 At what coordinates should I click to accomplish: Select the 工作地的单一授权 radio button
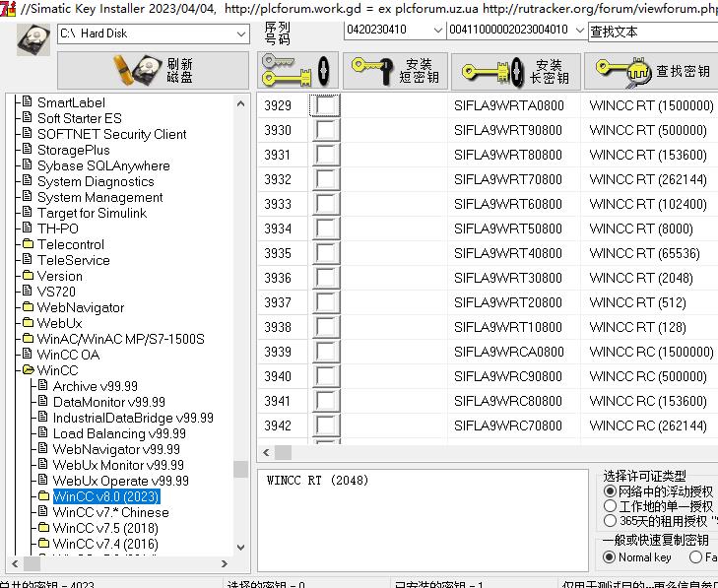pos(611,506)
